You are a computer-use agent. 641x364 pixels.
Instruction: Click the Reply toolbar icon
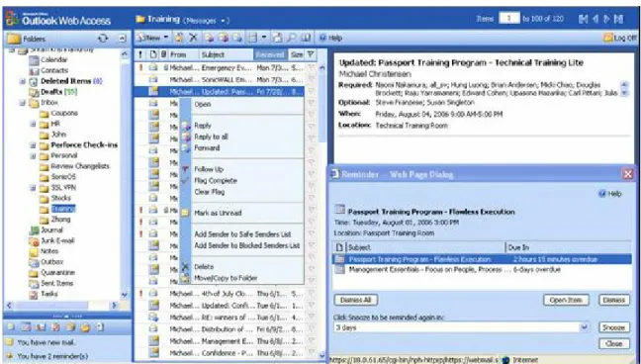click(x=209, y=38)
